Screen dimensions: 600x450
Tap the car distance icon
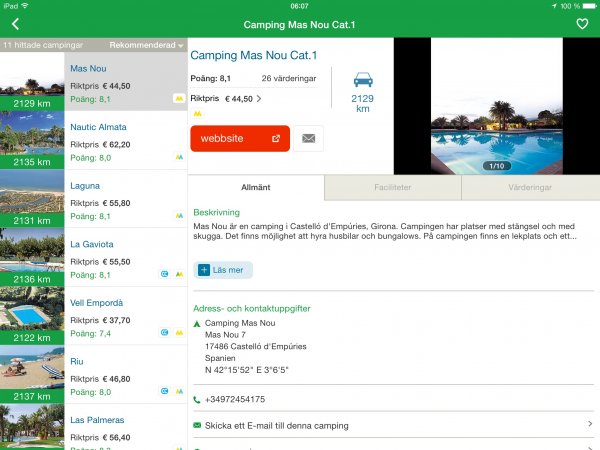[362, 79]
